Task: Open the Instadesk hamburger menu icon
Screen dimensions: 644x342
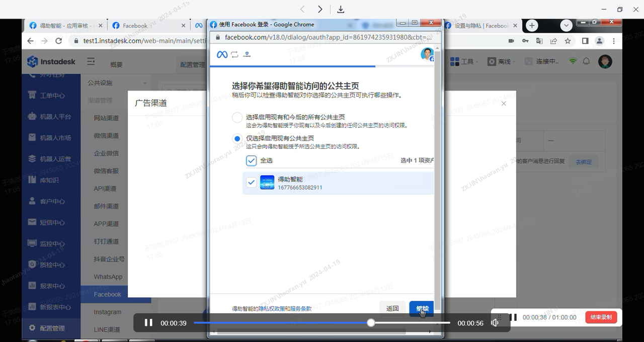Action: 91,61
